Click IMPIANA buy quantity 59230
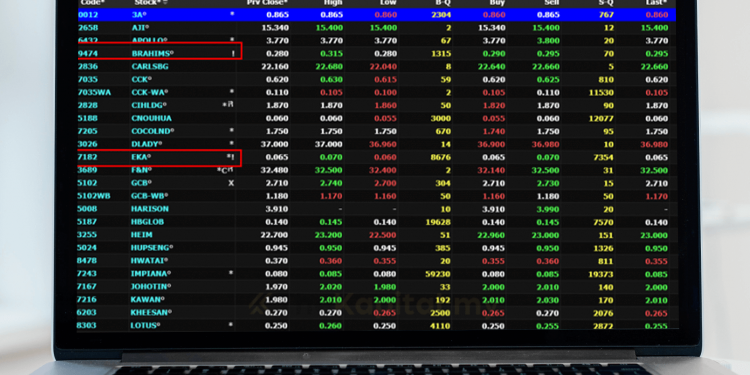750x375 pixels. pyautogui.click(x=439, y=273)
